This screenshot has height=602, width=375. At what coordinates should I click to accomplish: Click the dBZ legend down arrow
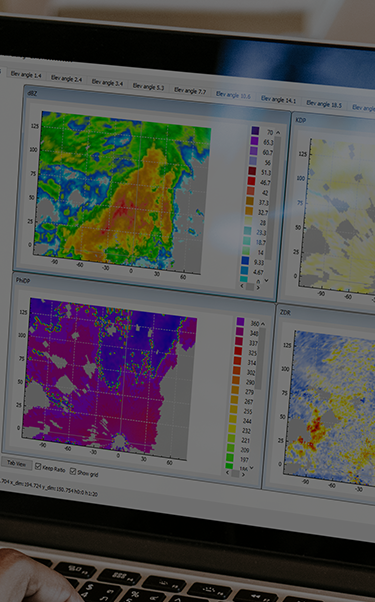[x=266, y=281]
